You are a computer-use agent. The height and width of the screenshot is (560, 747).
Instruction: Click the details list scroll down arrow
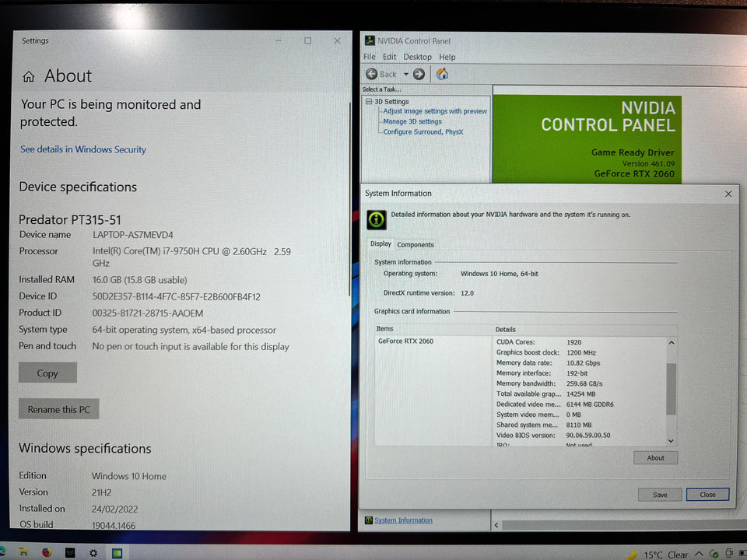coord(672,440)
